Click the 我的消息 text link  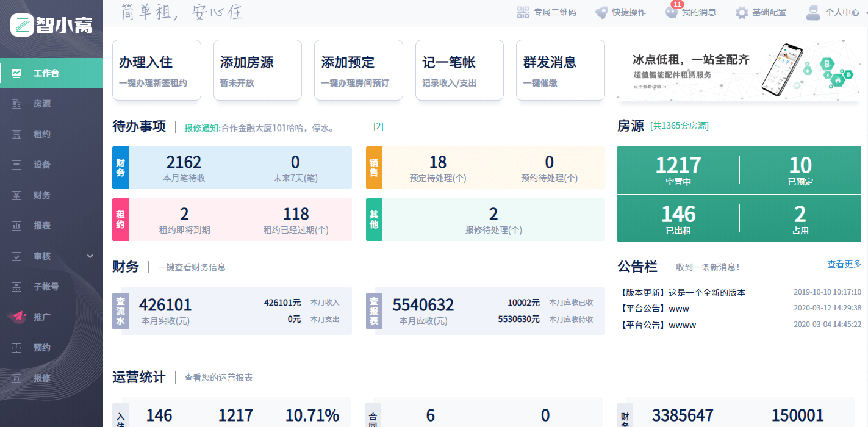coord(699,12)
